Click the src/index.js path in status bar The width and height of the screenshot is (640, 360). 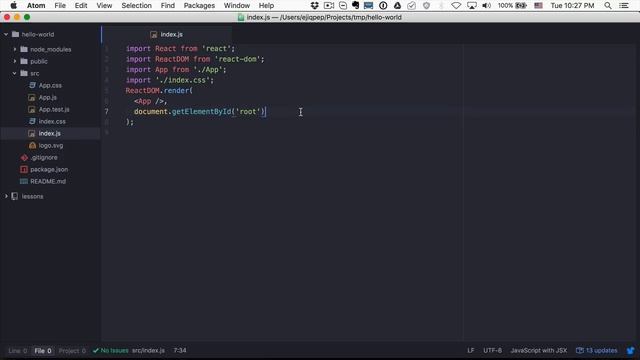(x=148, y=351)
